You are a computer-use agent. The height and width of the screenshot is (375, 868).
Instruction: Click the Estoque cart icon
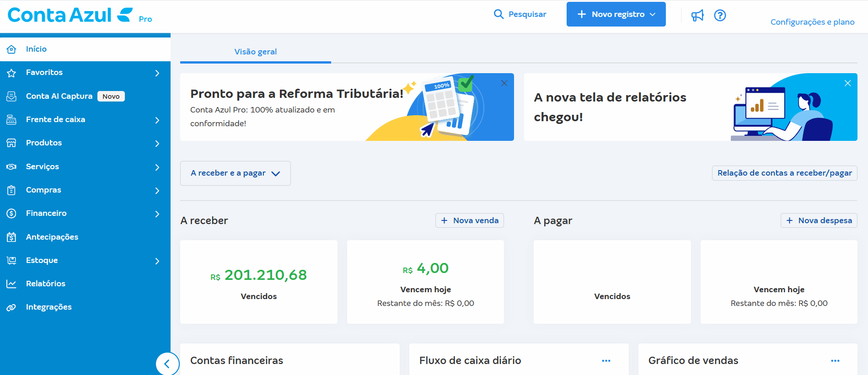click(11, 261)
